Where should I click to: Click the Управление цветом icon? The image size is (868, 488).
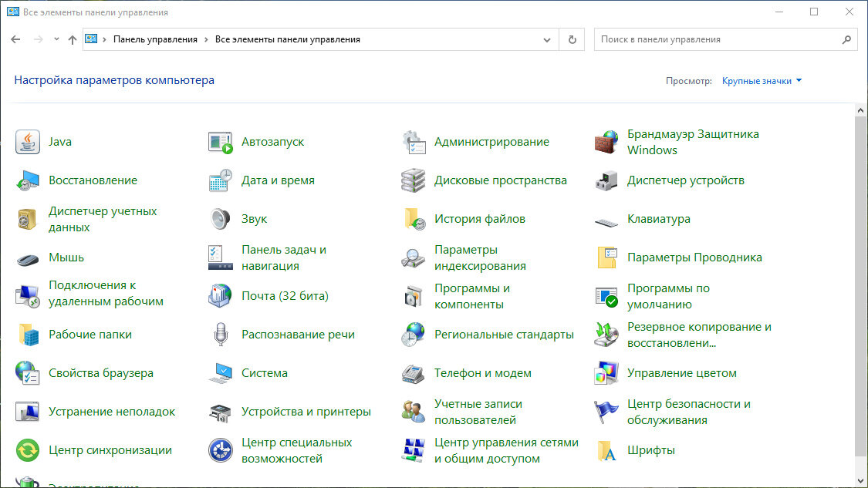click(x=606, y=373)
